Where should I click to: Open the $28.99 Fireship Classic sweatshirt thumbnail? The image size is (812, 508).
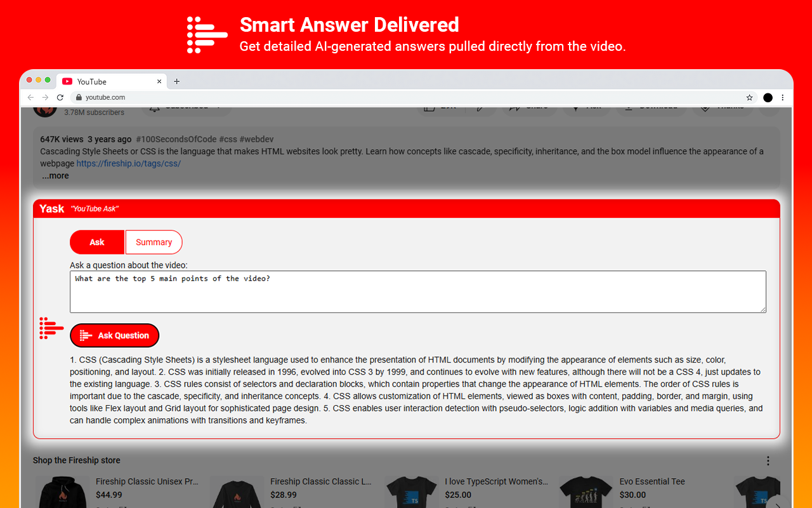(237, 492)
